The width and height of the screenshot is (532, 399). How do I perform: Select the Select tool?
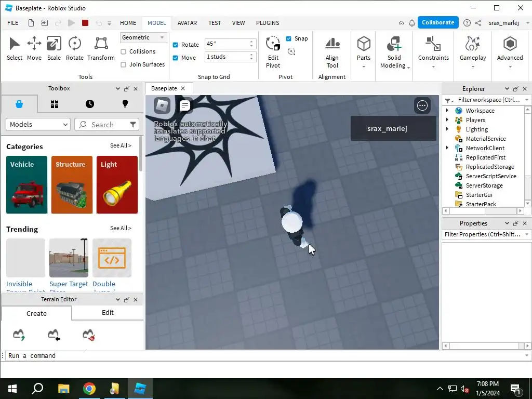[x=14, y=49]
